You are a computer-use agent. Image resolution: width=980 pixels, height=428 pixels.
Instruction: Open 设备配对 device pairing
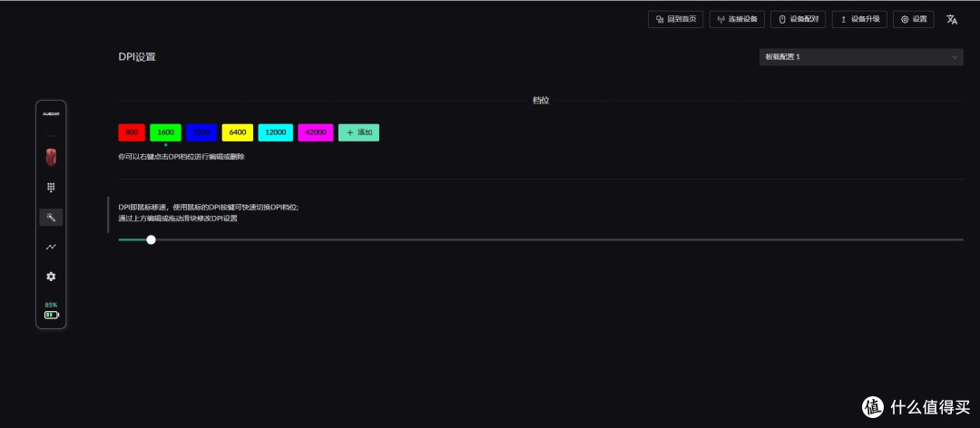(x=799, y=19)
